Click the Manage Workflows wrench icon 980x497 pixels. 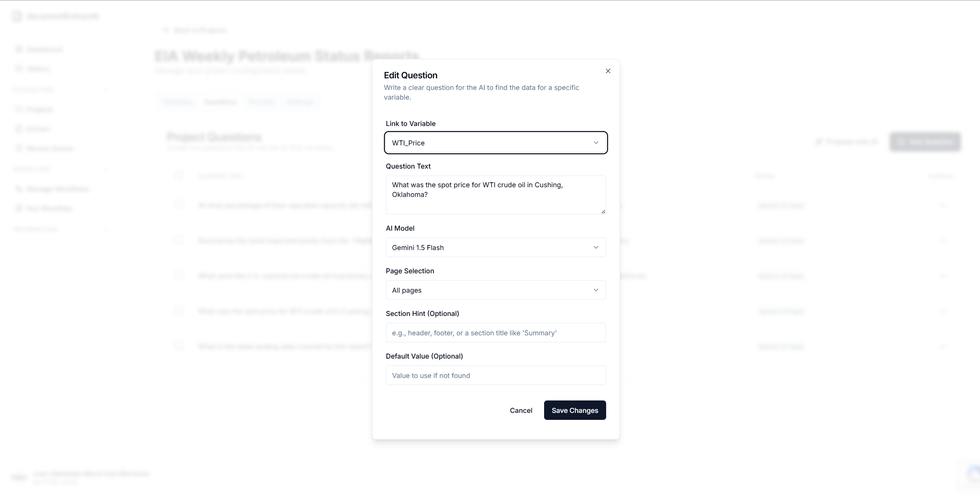(19, 189)
